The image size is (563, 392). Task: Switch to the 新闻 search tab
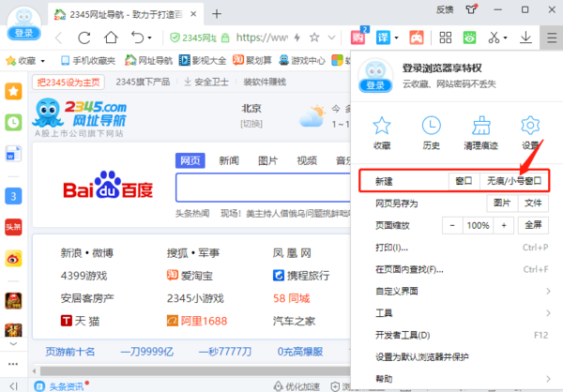pos(229,160)
